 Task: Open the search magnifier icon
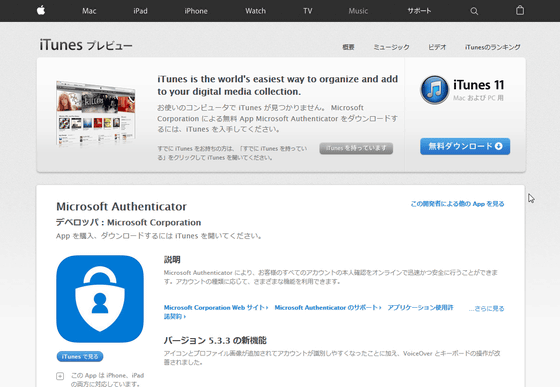coord(474,11)
